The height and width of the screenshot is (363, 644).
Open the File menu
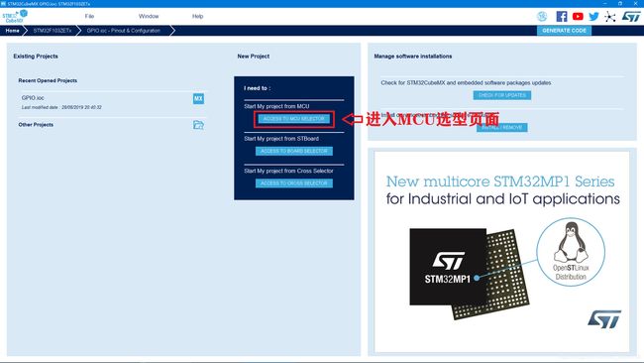pyautogui.click(x=89, y=17)
